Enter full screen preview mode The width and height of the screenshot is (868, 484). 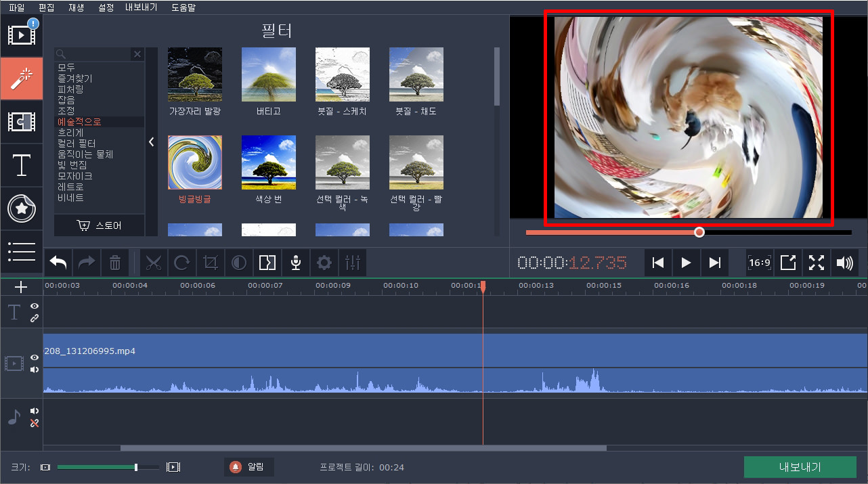pos(817,263)
